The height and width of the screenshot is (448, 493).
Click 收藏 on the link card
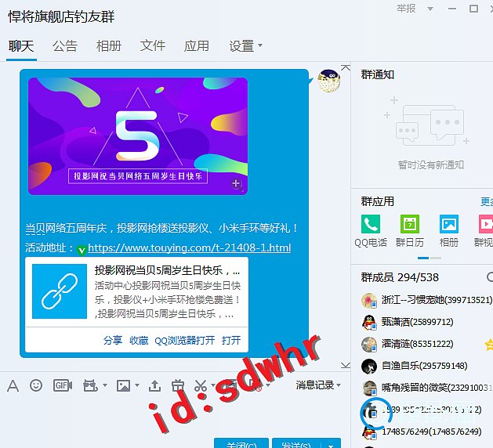[x=139, y=340]
